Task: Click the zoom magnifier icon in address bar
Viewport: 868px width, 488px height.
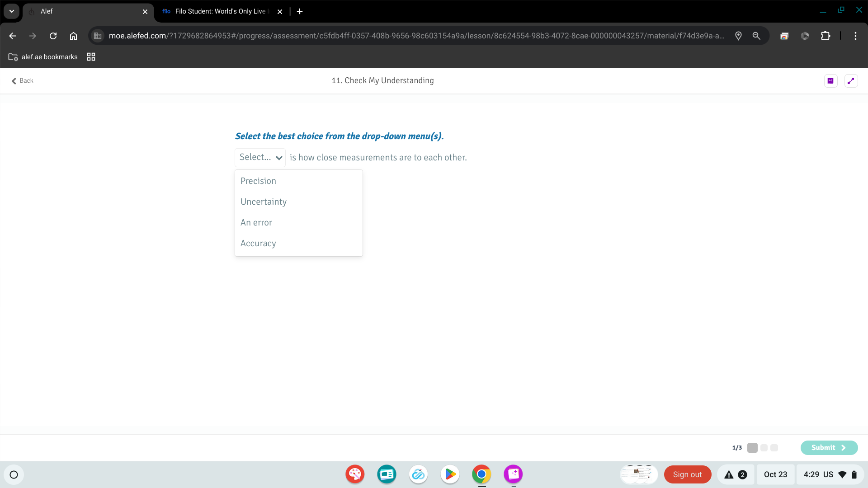Action: tap(756, 36)
